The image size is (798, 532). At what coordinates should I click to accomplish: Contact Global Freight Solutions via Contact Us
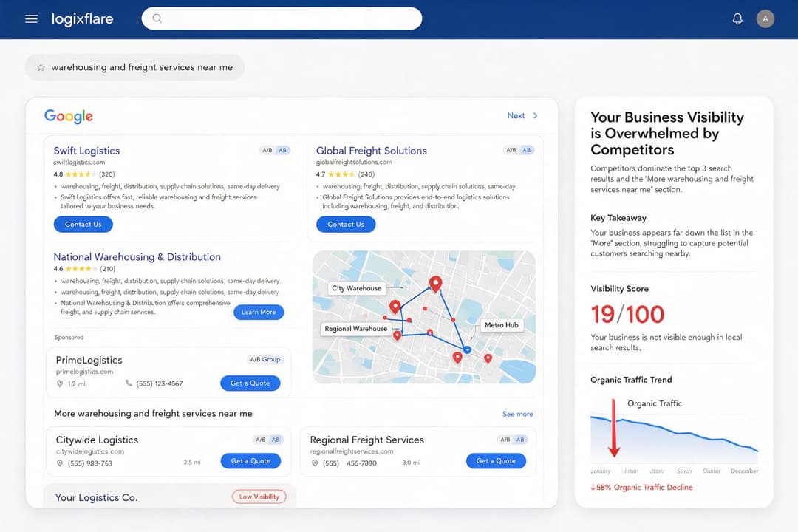(x=346, y=225)
